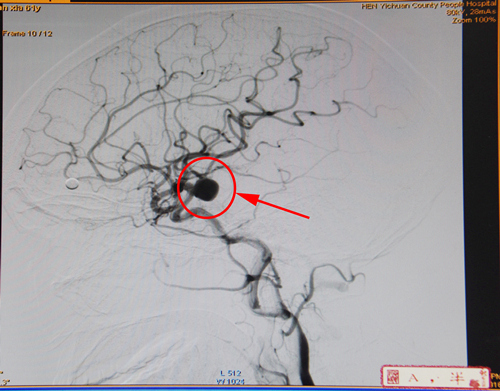
Task: Click the 'L 512' window level text
Action: [x=231, y=373]
